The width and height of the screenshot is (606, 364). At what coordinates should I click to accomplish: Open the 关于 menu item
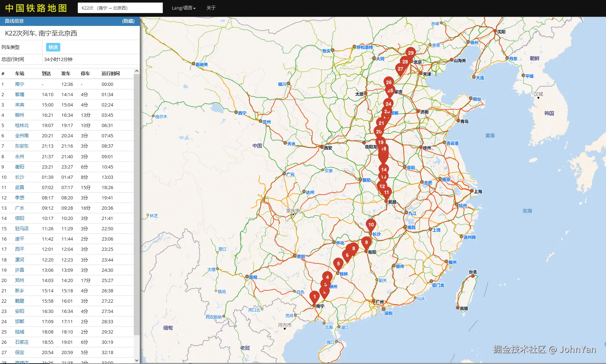(x=211, y=8)
